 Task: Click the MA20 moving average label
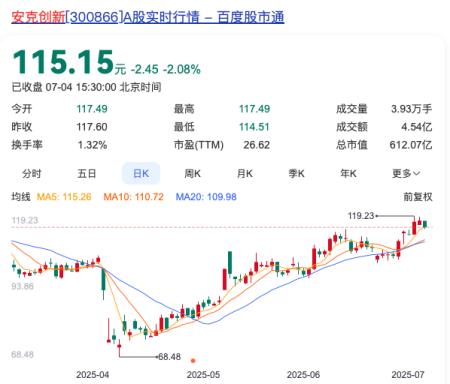(x=206, y=197)
